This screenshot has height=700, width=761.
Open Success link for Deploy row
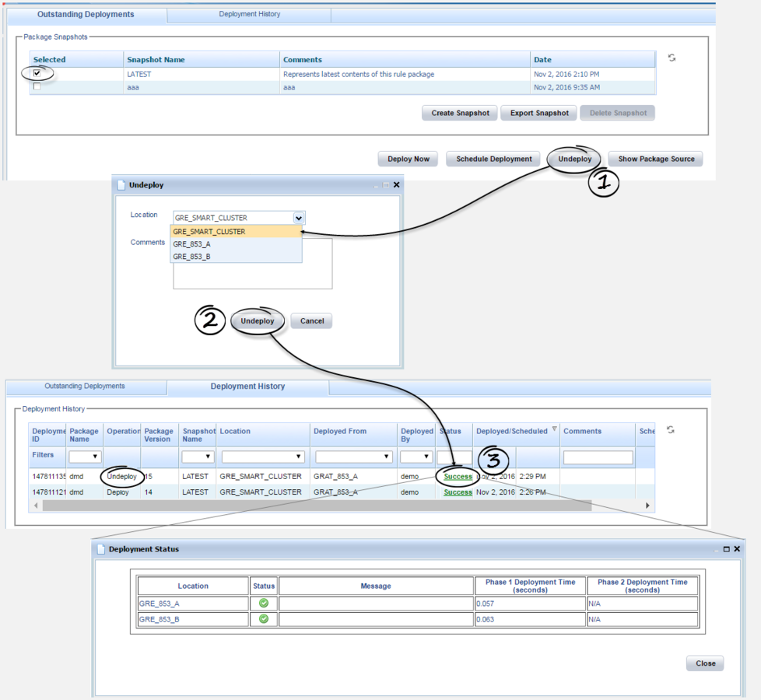pyautogui.click(x=458, y=492)
